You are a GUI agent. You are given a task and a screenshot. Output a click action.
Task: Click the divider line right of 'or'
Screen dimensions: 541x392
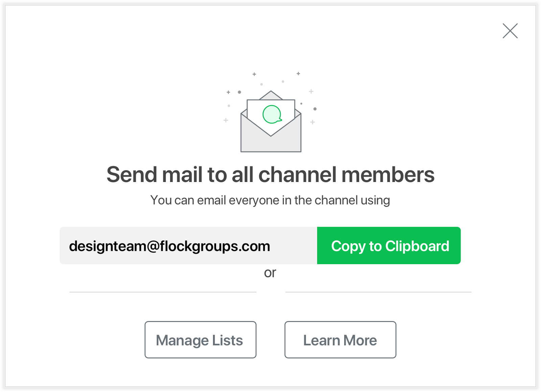pyautogui.click(x=378, y=292)
